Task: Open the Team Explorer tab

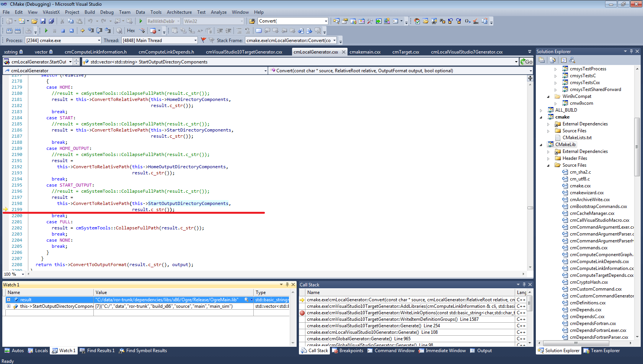Action: [601, 351]
